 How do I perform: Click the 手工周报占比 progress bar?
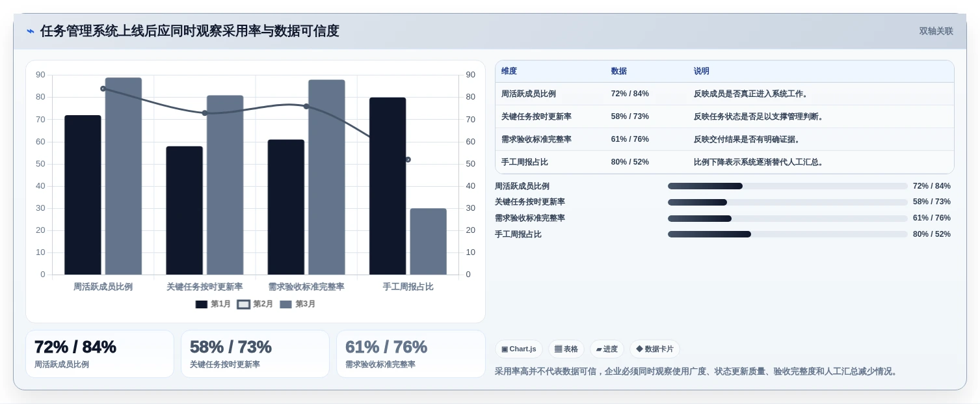pos(788,234)
